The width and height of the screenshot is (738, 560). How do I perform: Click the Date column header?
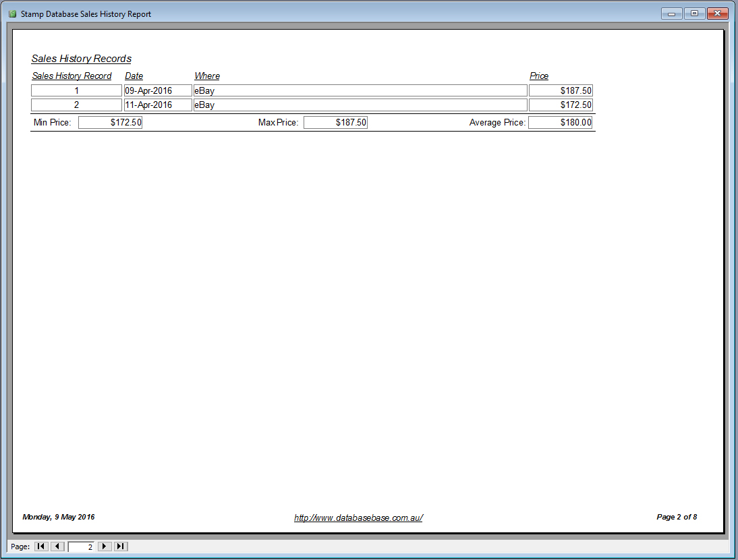(x=134, y=76)
